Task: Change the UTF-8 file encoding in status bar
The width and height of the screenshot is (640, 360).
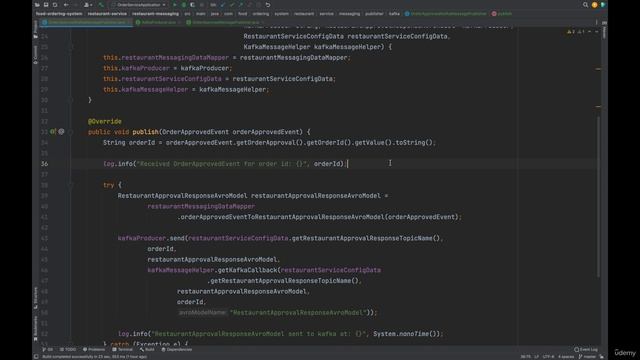Action: click(x=549, y=357)
